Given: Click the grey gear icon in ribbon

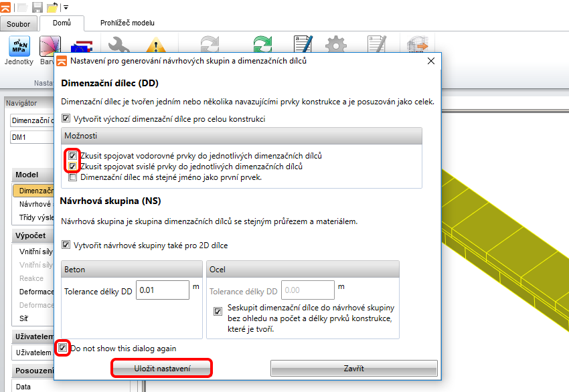Looking at the screenshot, I should tap(336, 45).
